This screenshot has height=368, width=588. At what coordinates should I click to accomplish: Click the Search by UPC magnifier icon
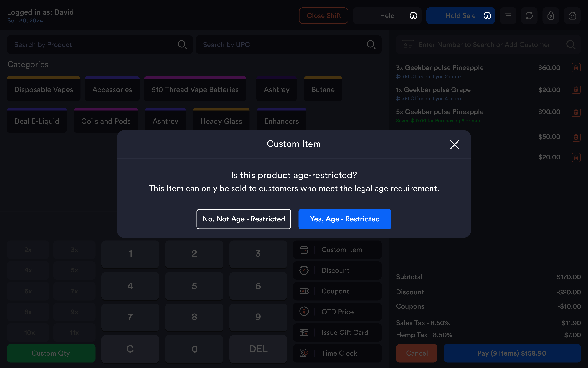tap(371, 44)
